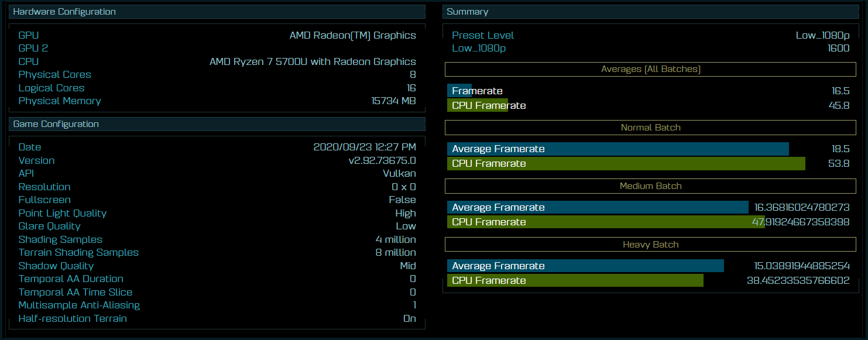Screen dimensions: 868x340
Task: Select the version number v2.92.73675.0
Action: (382, 160)
